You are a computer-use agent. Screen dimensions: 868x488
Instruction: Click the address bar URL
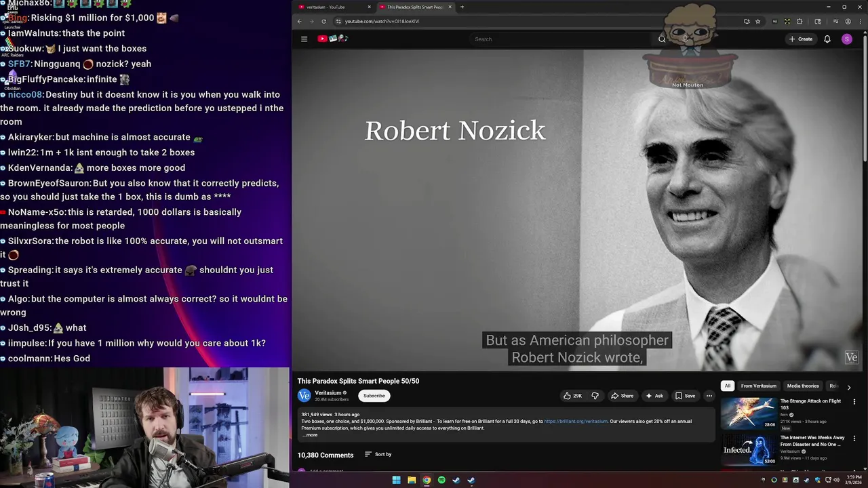[x=382, y=21]
